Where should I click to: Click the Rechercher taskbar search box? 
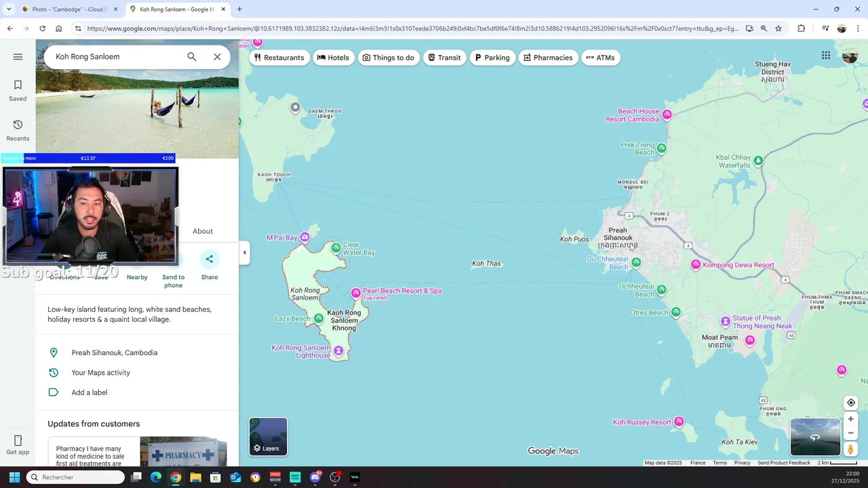(75, 477)
